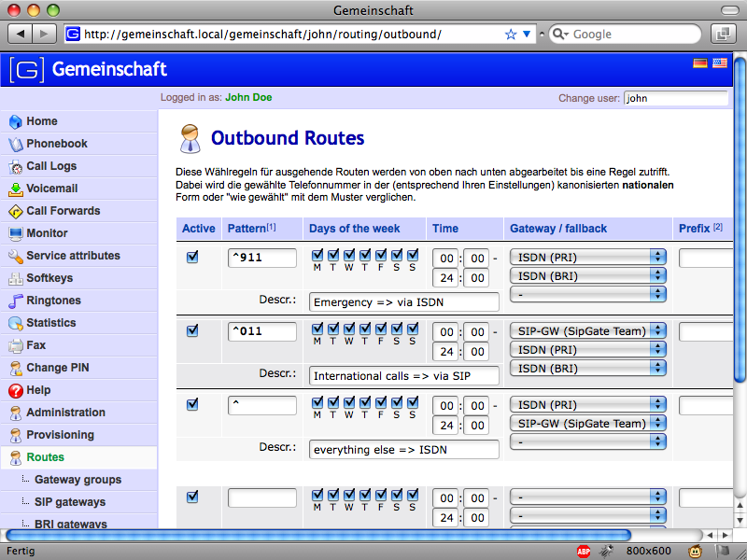The image size is (747, 560).
Task: Click the Change PIN key icon
Action: click(x=15, y=368)
